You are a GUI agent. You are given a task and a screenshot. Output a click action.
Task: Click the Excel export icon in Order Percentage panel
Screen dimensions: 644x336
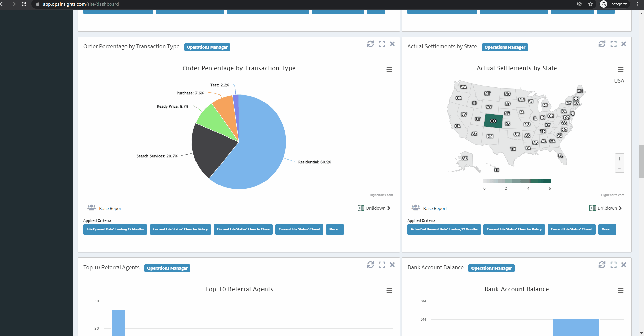tap(361, 208)
